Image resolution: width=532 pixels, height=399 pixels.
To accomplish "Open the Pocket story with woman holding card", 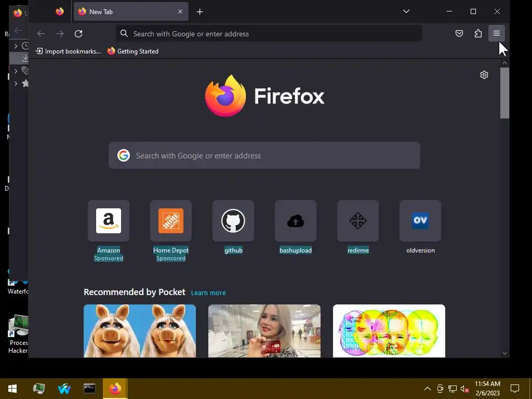I will 264,331.
